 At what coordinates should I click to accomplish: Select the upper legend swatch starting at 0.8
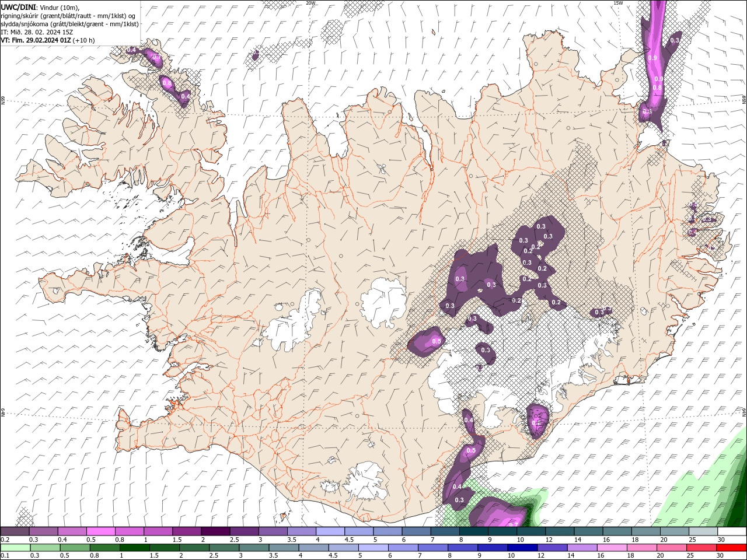pos(129,531)
